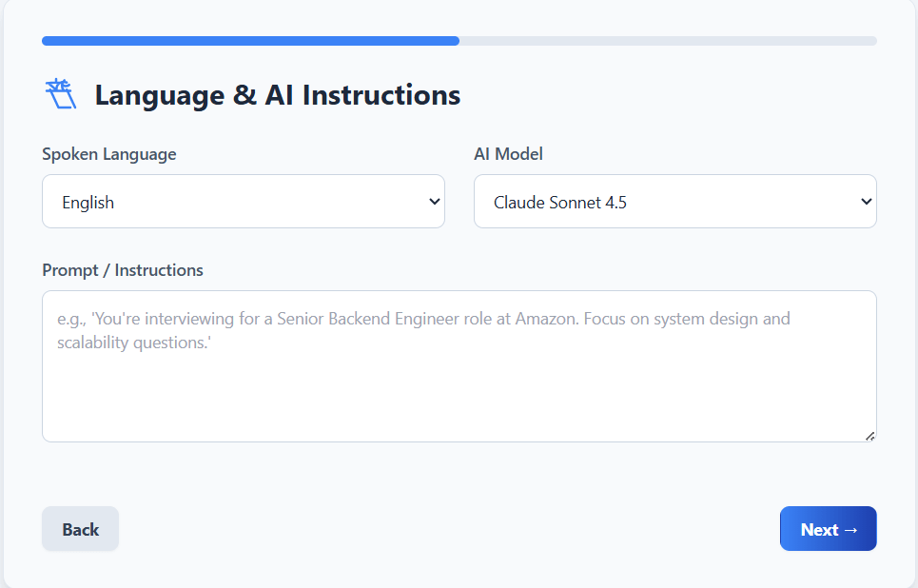Open the AI Model dropdown showing Claude Sonnet 4.5
The image size is (918, 588).
click(675, 202)
